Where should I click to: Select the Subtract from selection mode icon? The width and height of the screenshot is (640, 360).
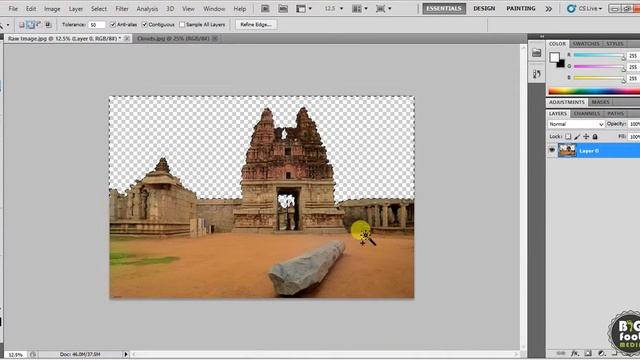pyautogui.click(x=38, y=25)
